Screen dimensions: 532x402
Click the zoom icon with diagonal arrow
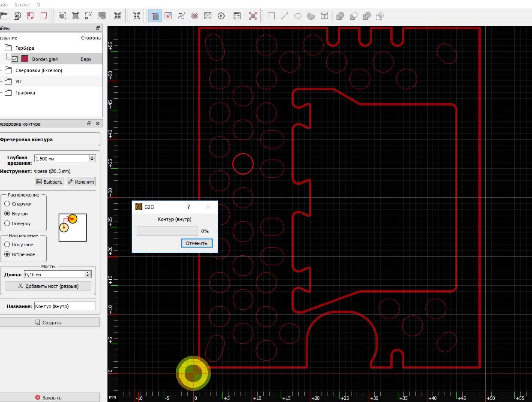[102, 16]
